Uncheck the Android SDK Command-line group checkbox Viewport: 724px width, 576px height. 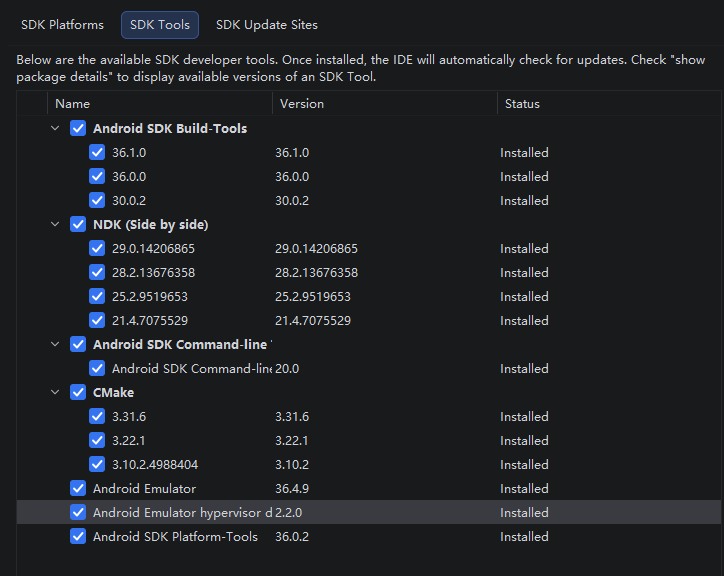tap(78, 345)
